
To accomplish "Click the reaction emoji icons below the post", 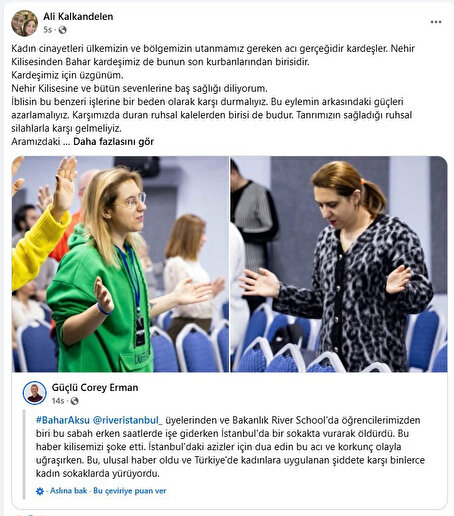I will 30,514.
